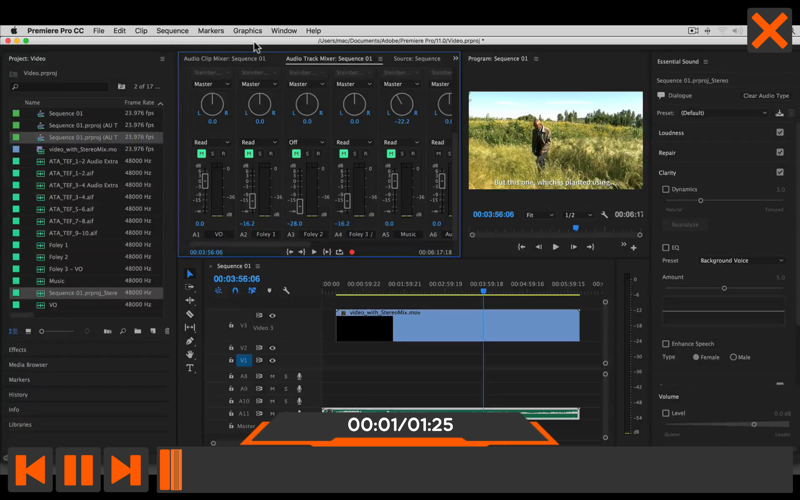Viewport: 800px width, 500px height.
Task: Open the Markers menu
Action: pos(211,31)
